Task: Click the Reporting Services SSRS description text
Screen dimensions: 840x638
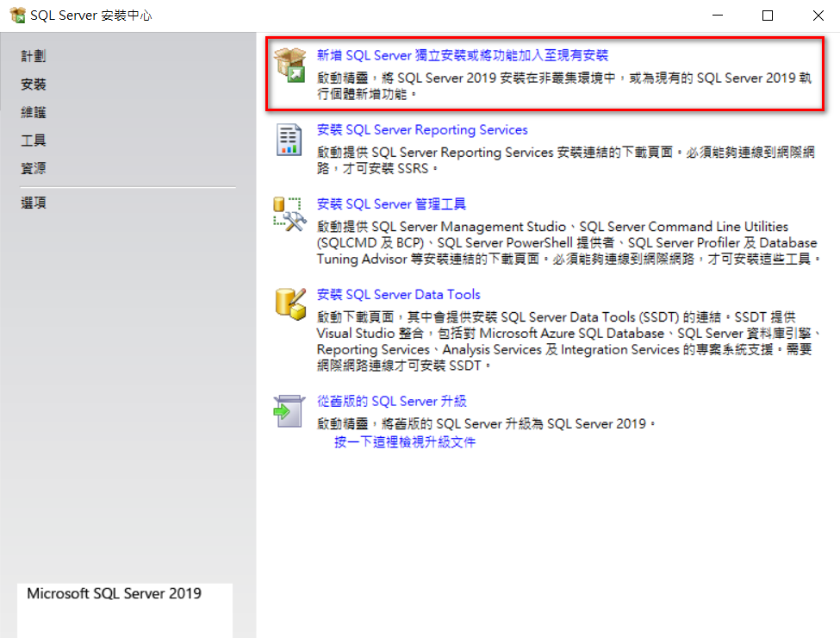Action: pos(566,160)
